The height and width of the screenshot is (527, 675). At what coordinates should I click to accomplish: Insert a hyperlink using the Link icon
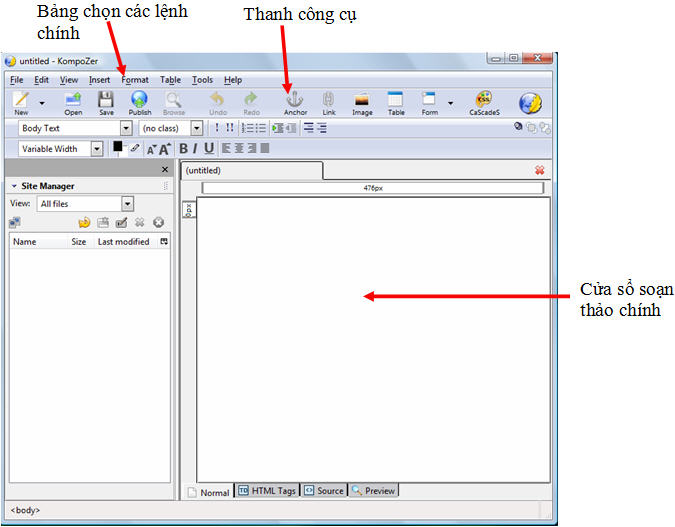click(328, 103)
